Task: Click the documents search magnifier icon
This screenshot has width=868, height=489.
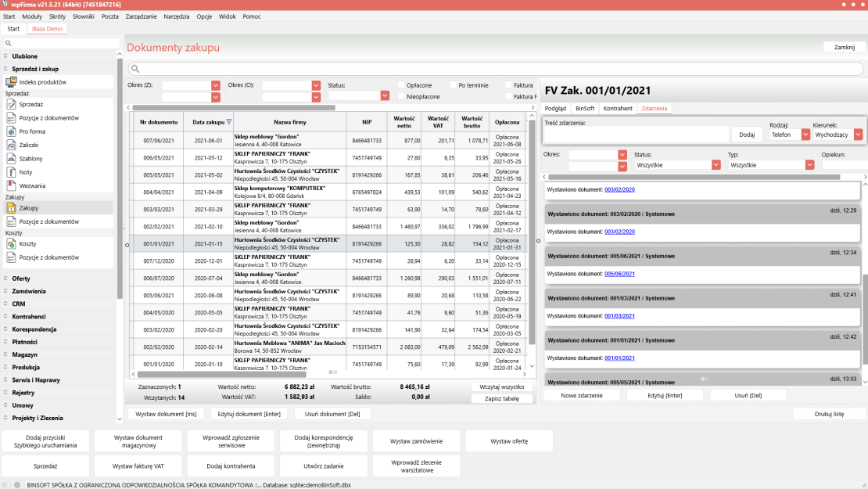Action: (x=135, y=69)
